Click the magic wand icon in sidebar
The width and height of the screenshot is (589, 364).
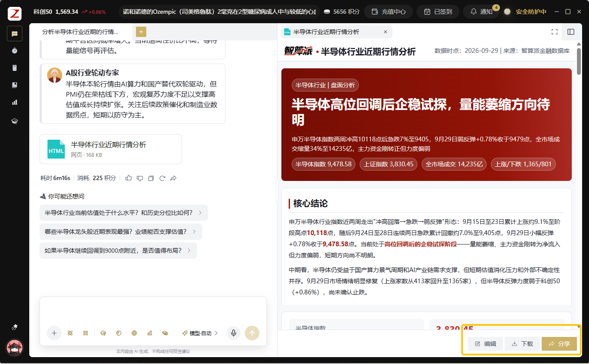[x=15, y=327]
